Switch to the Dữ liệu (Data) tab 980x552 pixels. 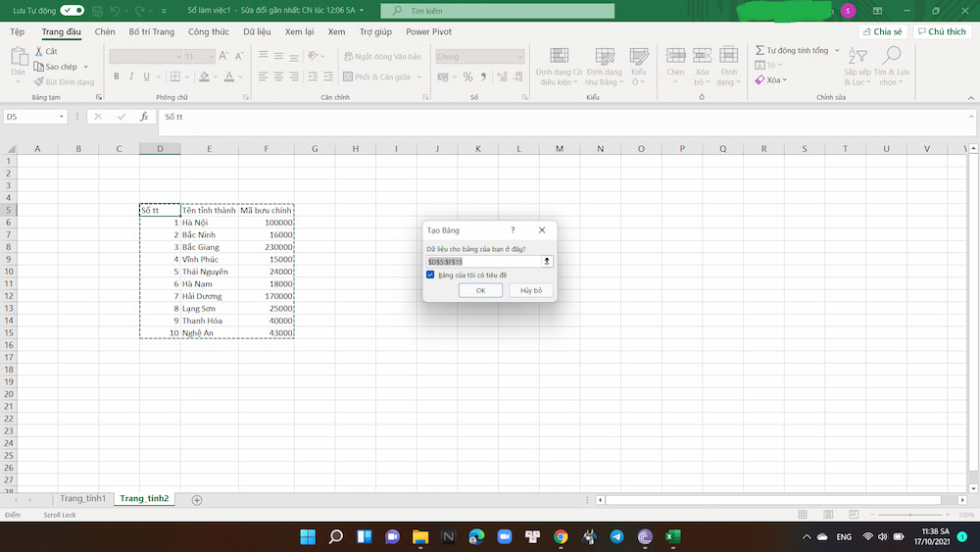[257, 32]
